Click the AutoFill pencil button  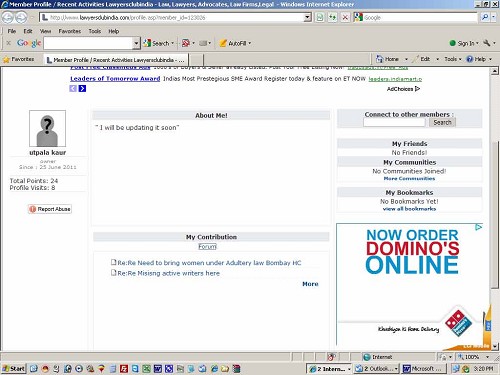point(233,43)
